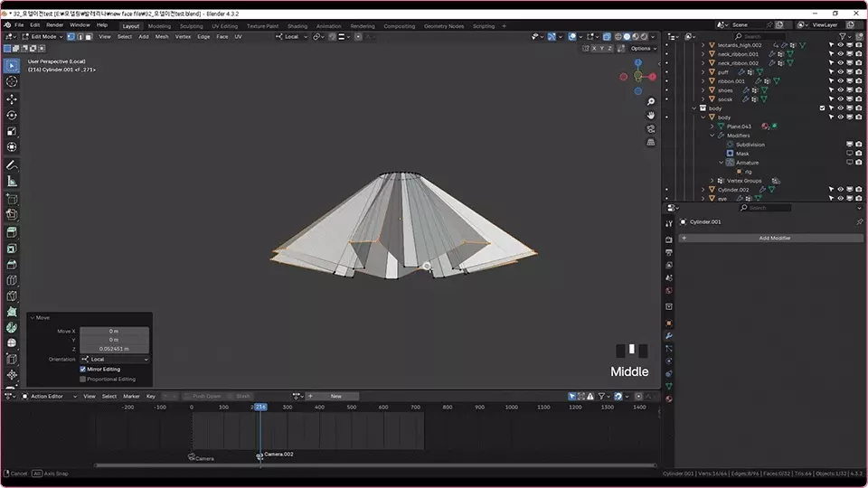Switch to solid viewport shading
Image resolution: width=868 pixels, height=488 pixels.
pos(627,36)
